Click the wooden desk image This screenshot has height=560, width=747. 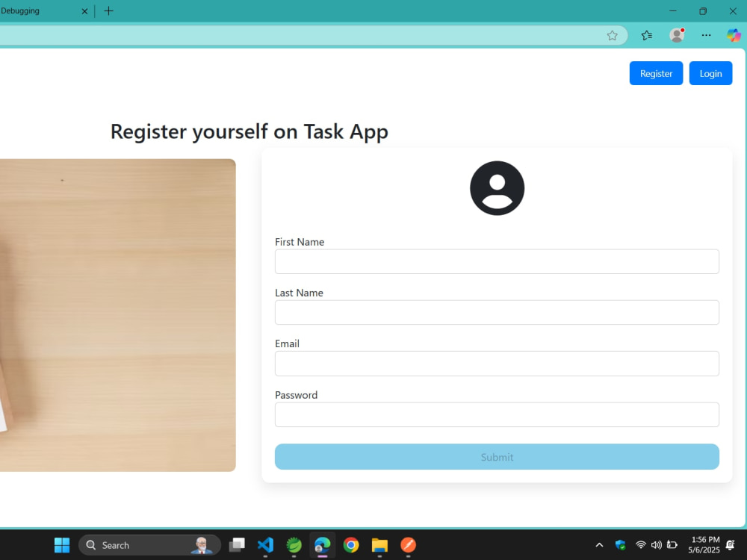point(118,315)
